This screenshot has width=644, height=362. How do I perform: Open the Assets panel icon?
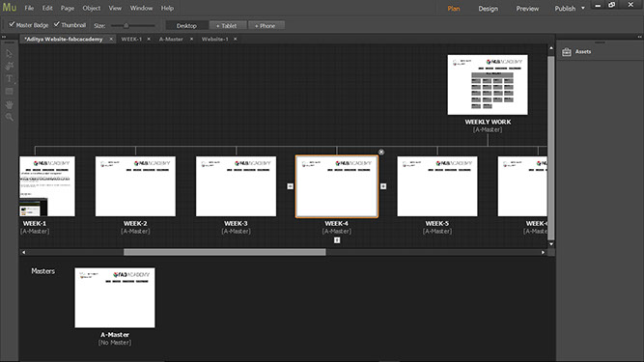[x=567, y=52]
